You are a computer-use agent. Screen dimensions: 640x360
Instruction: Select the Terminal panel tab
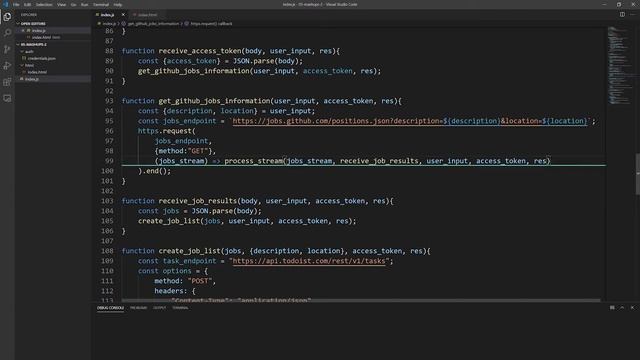point(180,308)
